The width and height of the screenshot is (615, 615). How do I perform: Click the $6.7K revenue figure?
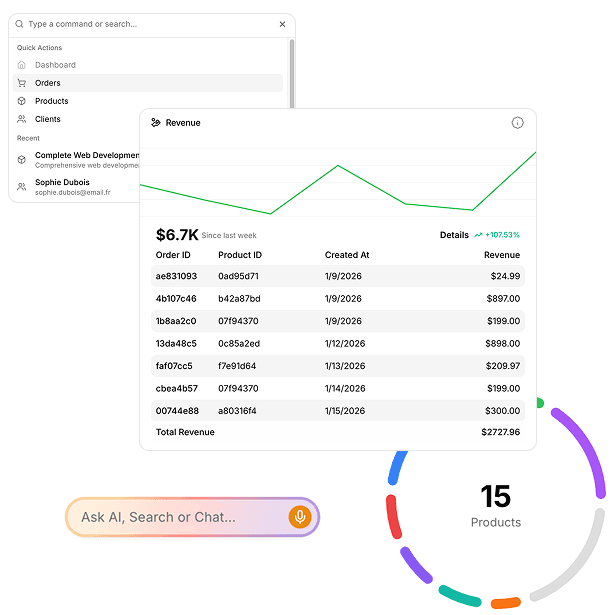(177, 235)
